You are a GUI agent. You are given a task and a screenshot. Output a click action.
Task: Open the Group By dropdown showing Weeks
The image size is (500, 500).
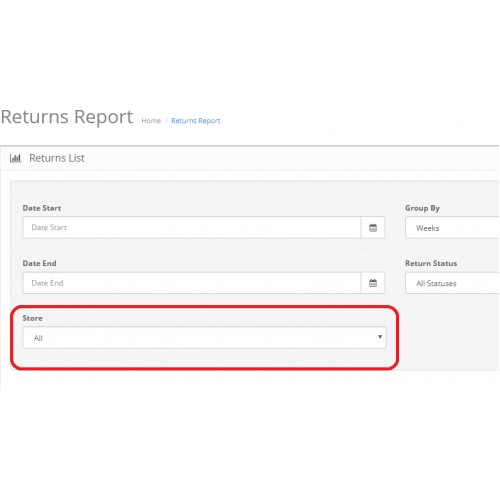(452, 228)
